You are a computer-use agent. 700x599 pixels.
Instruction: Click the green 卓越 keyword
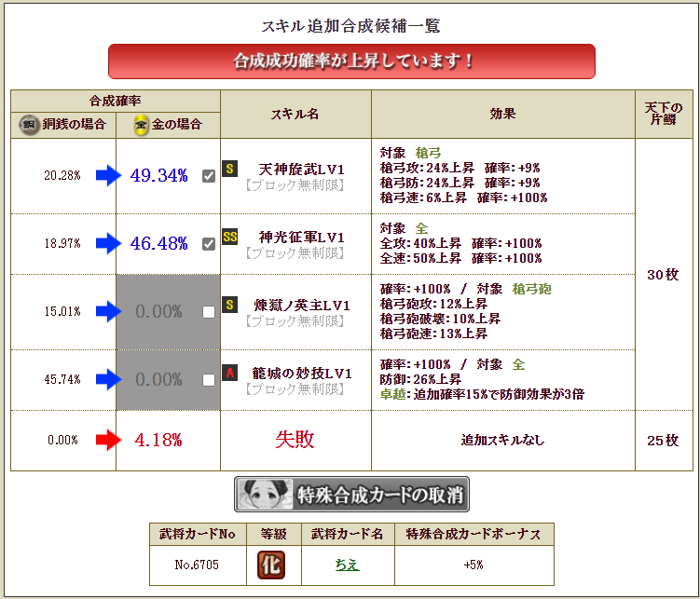[x=392, y=394]
